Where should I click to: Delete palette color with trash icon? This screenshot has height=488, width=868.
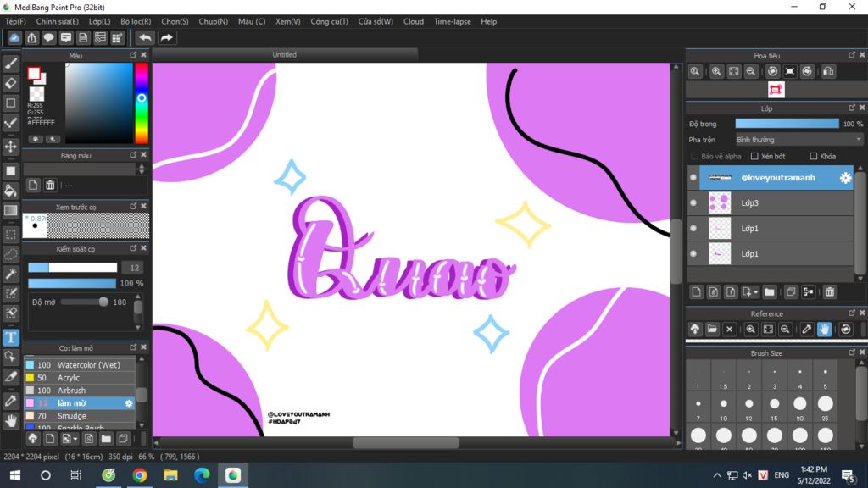pos(50,186)
